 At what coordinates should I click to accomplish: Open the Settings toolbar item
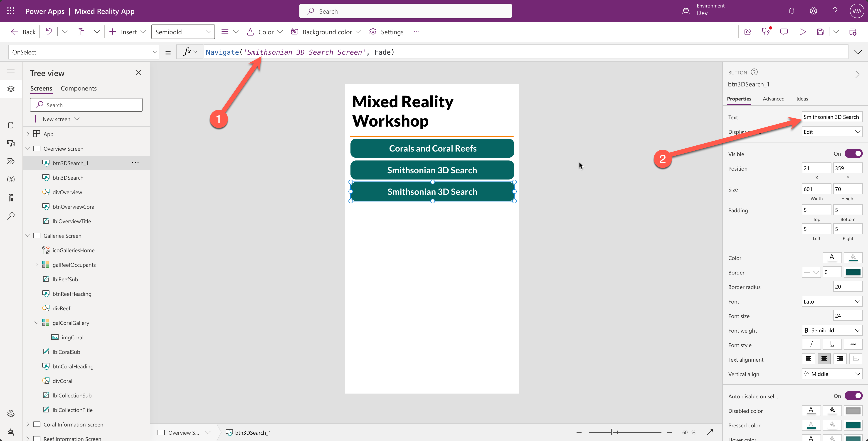[387, 32]
